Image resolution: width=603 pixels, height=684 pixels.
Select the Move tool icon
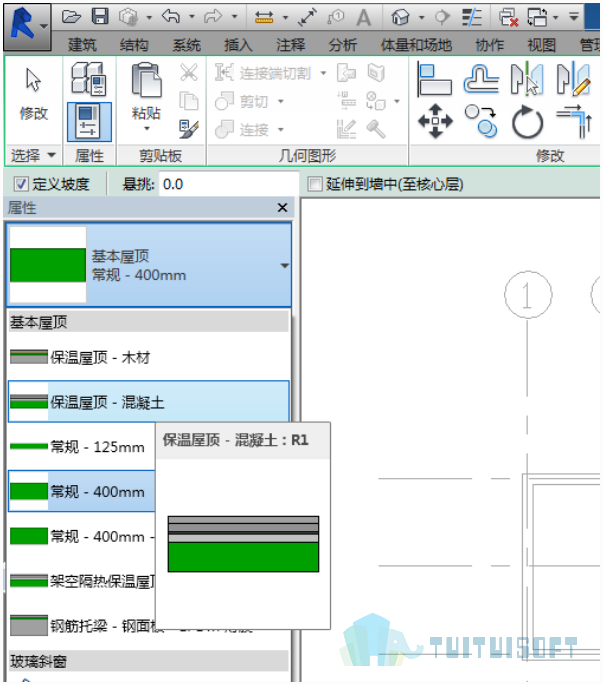click(435, 121)
